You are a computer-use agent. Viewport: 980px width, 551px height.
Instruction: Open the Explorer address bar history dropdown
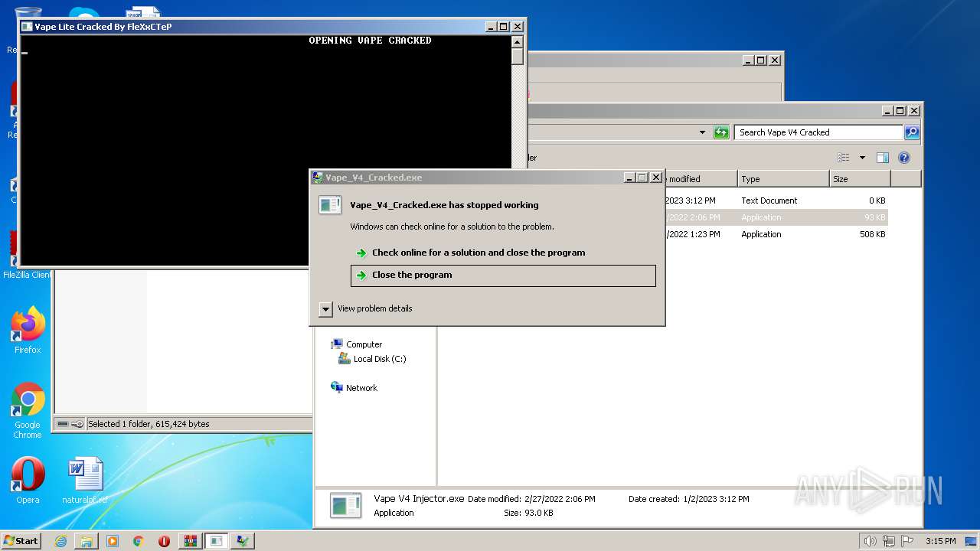[702, 132]
